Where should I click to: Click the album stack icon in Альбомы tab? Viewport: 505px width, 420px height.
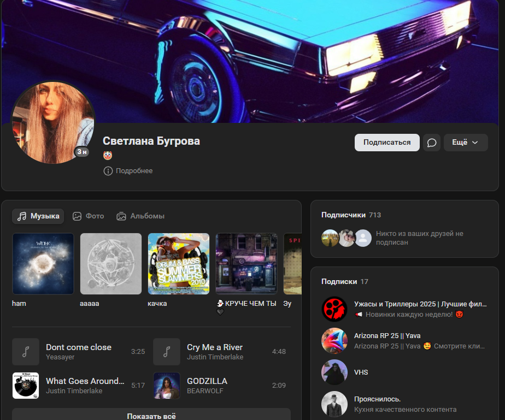coord(121,216)
